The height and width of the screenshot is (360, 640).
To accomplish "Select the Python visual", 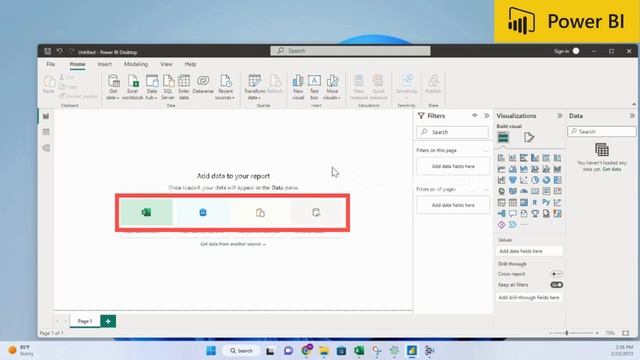I will pos(546,202).
